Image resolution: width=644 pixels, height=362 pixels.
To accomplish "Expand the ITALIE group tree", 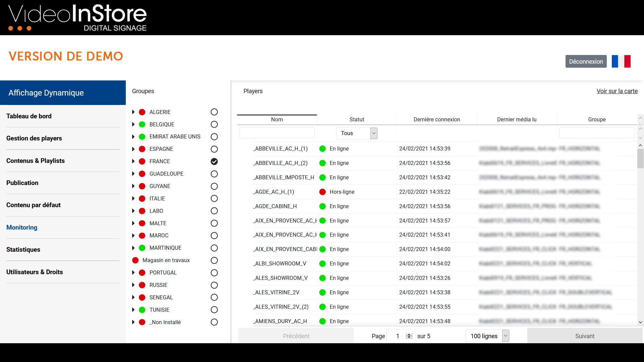I will pos(133,198).
